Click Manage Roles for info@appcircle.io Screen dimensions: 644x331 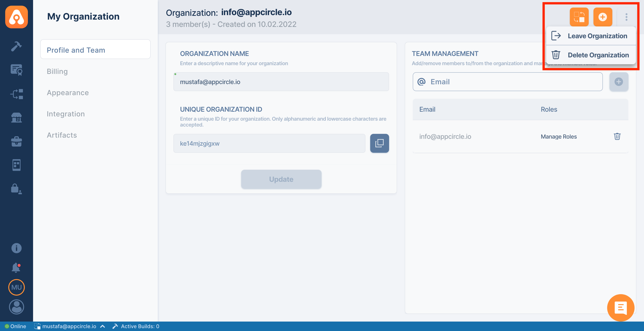pos(558,137)
